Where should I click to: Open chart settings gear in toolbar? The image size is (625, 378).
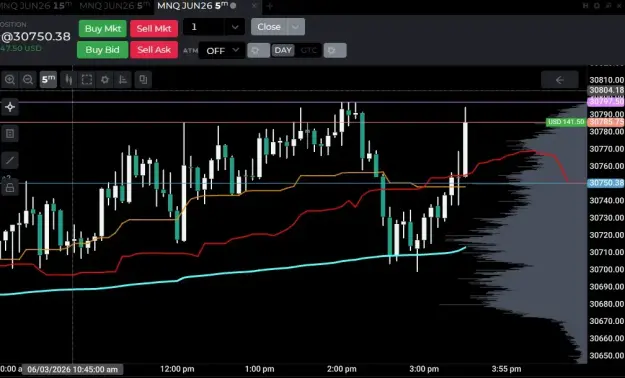tap(105, 80)
